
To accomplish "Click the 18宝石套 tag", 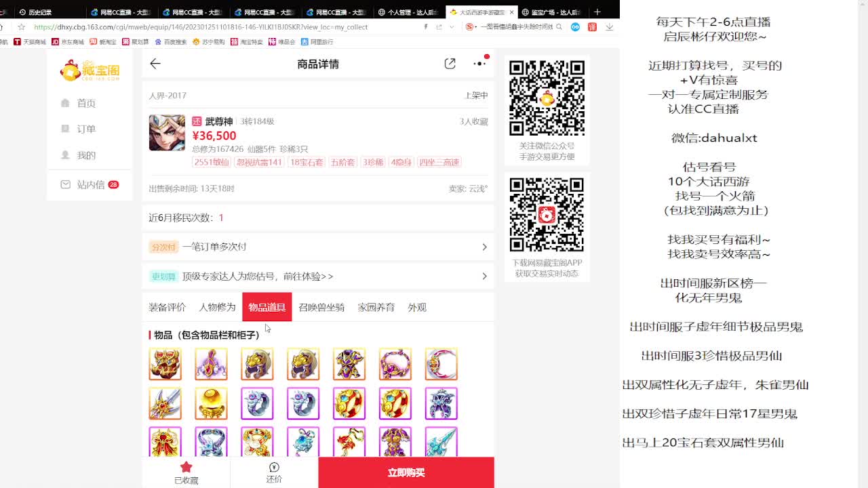I will pyautogui.click(x=306, y=162).
